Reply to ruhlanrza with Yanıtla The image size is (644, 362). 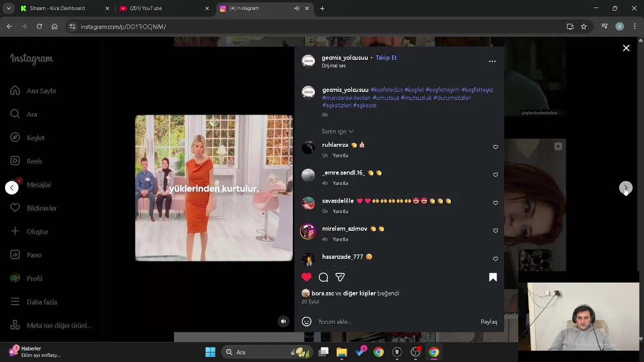coord(341,155)
